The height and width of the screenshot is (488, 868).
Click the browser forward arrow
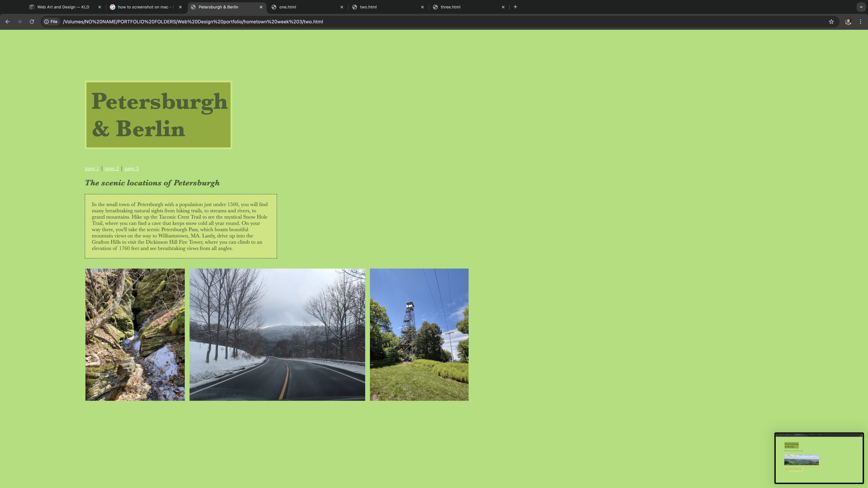(x=19, y=22)
